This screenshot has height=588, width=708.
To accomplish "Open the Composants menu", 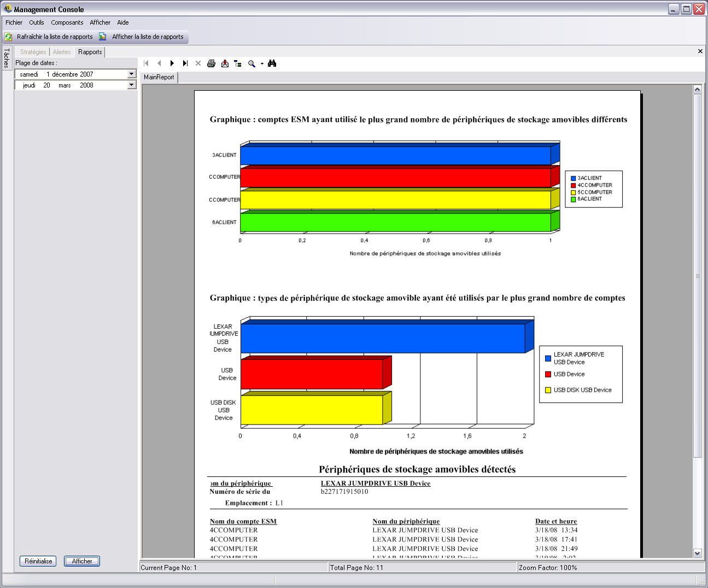I will coord(67,22).
